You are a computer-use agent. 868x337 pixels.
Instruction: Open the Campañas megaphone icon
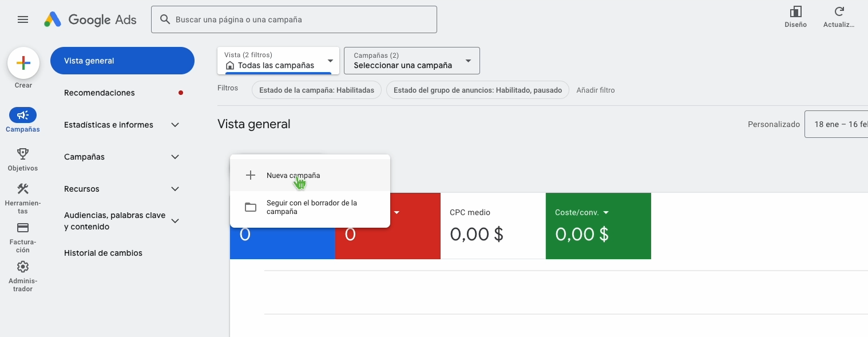pyautogui.click(x=23, y=115)
